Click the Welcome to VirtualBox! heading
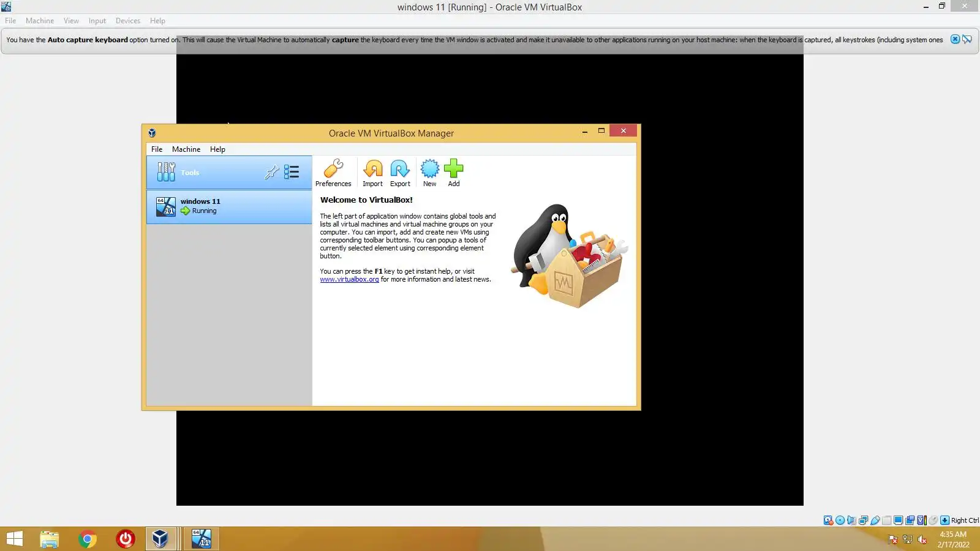 pos(366,200)
